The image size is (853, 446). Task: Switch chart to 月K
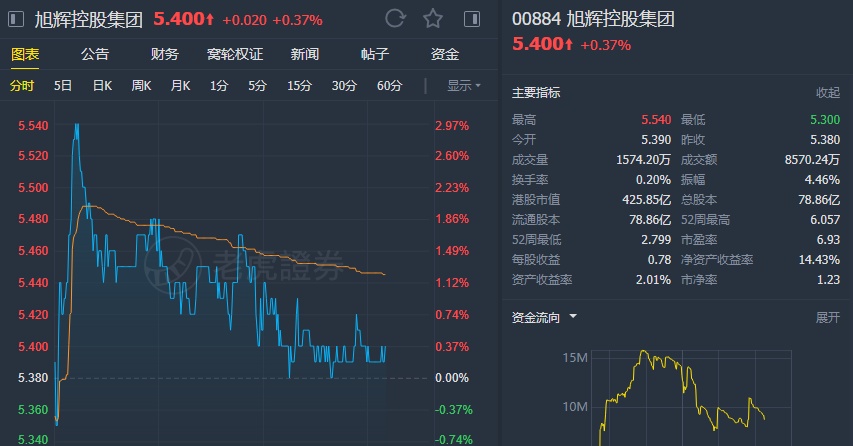tap(181, 86)
